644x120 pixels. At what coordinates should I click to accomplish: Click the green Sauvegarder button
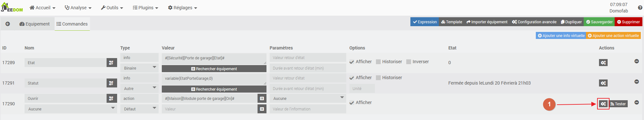(599, 22)
